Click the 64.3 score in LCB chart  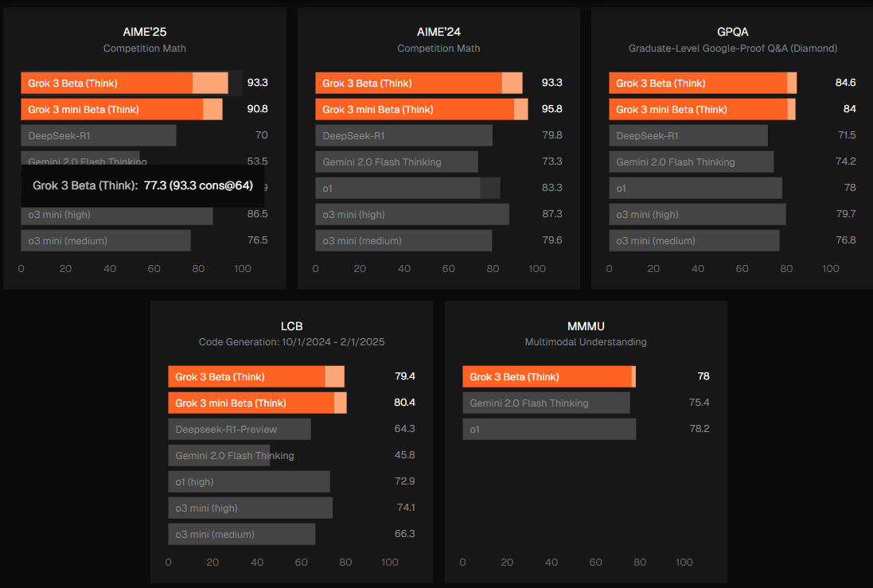tap(405, 428)
